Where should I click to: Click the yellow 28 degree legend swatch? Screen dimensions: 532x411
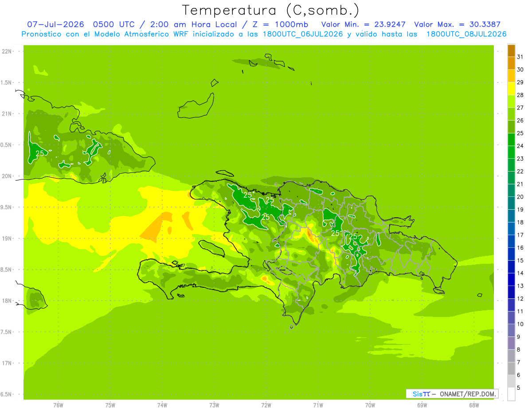pos(511,89)
